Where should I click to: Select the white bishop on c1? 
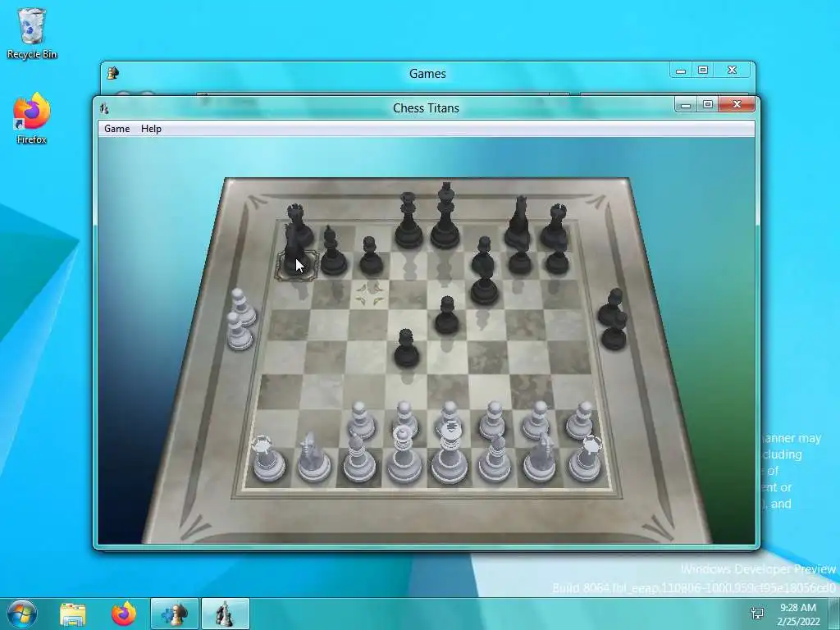tap(358, 458)
